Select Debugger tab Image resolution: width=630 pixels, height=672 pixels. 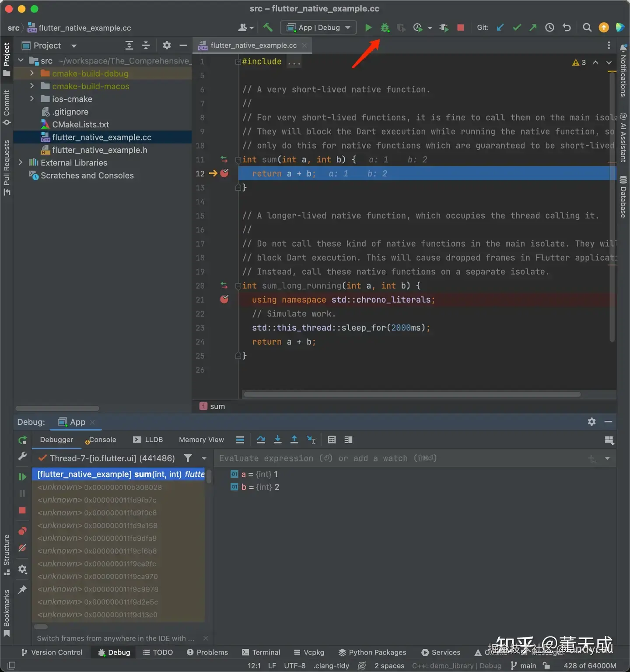click(x=56, y=440)
